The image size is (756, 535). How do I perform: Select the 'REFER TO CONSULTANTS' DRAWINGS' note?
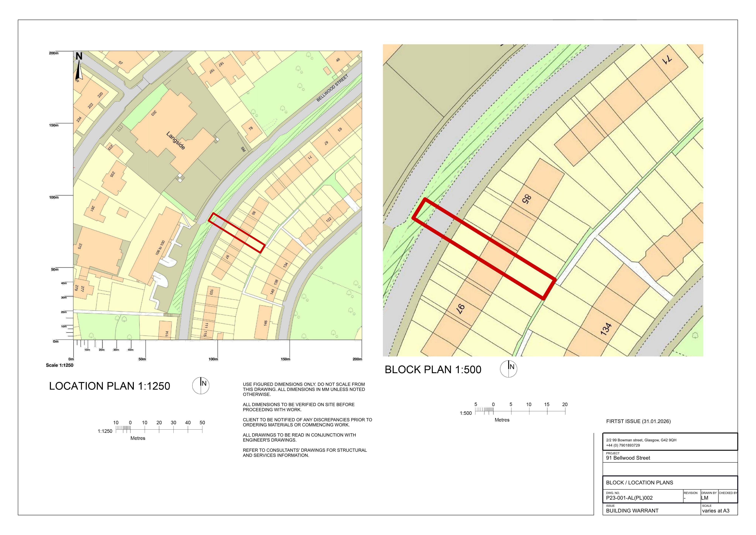305,453
